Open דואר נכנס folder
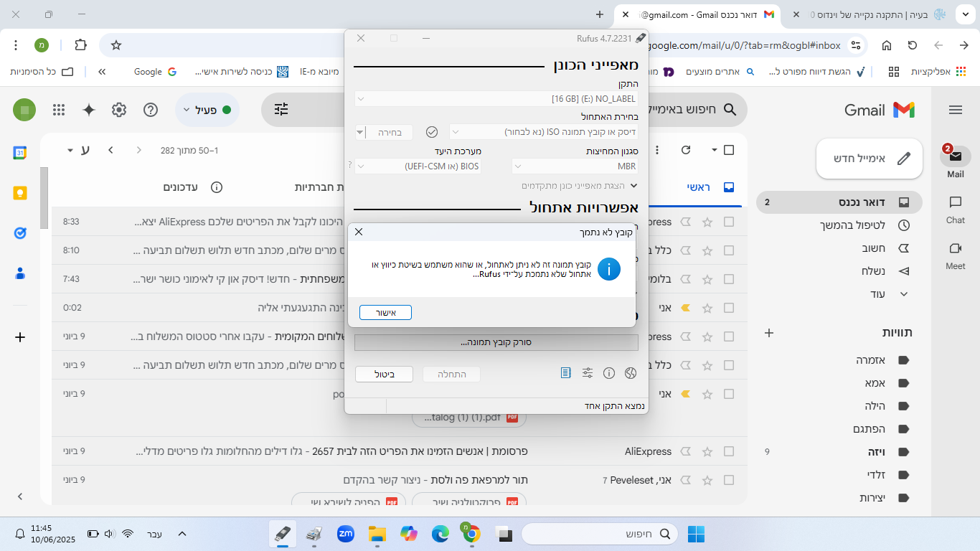 pyautogui.click(x=839, y=202)
